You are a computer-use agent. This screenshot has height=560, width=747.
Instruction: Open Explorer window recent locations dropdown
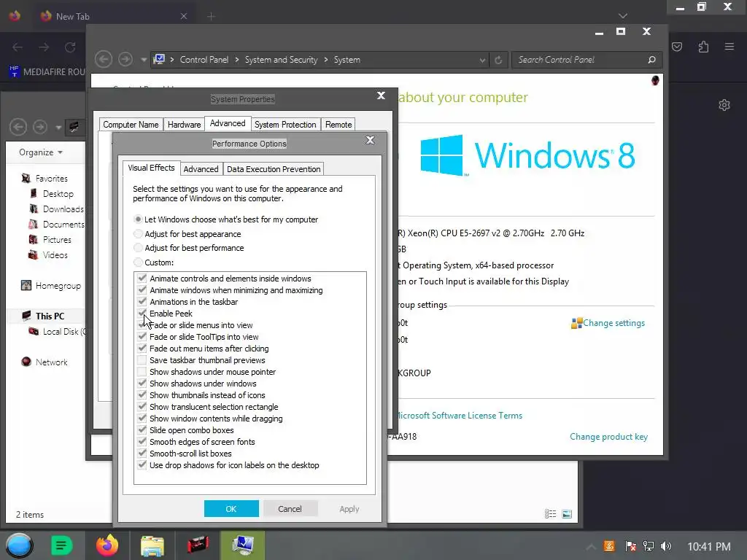click(58, 127)
